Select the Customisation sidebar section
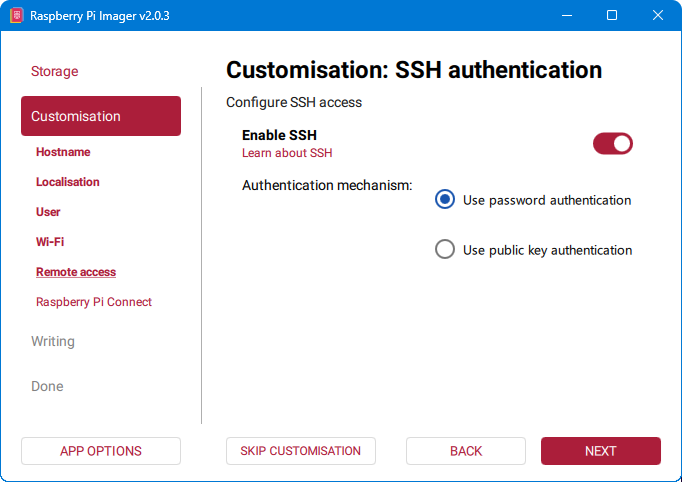The image size is (682, 482). click(x=100, y=116)
